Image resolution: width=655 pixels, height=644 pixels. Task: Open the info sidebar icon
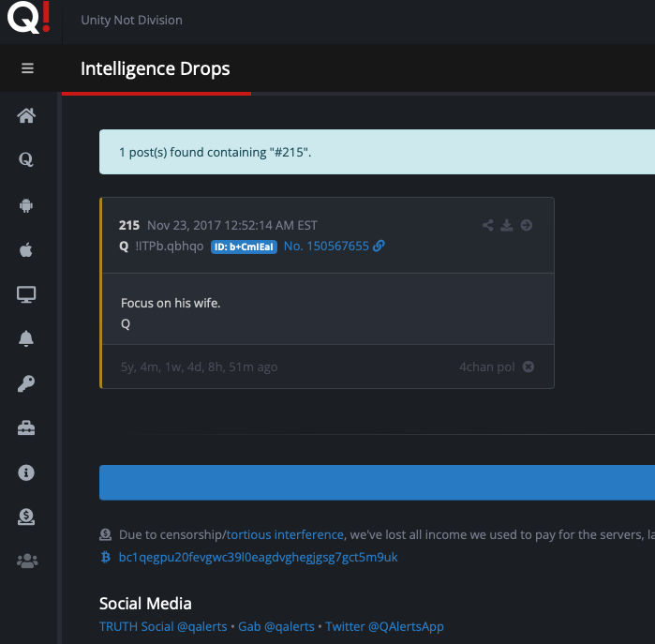(x=26, y=472)
